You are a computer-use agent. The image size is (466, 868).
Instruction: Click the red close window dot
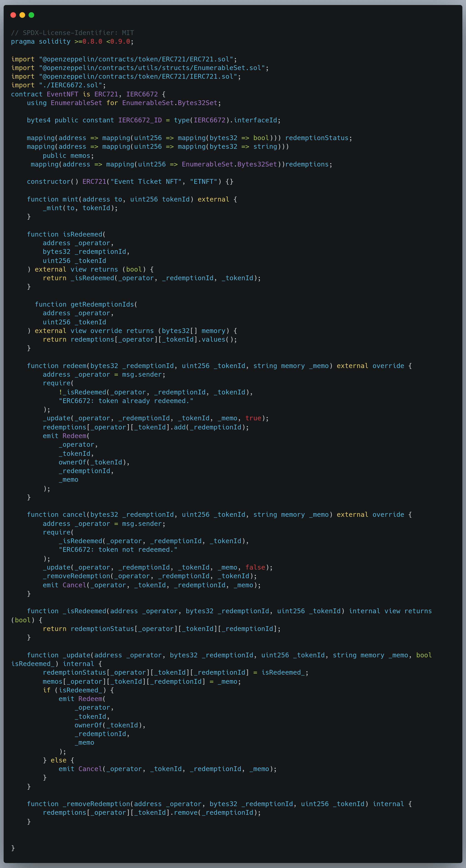[13, 15]
